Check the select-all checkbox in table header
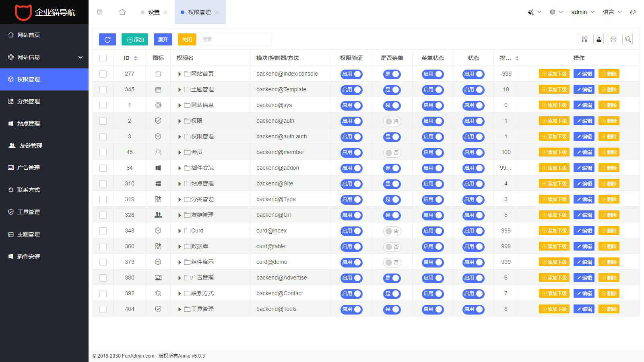The width and height of the screenshot is (644, 362). point(103,58)
